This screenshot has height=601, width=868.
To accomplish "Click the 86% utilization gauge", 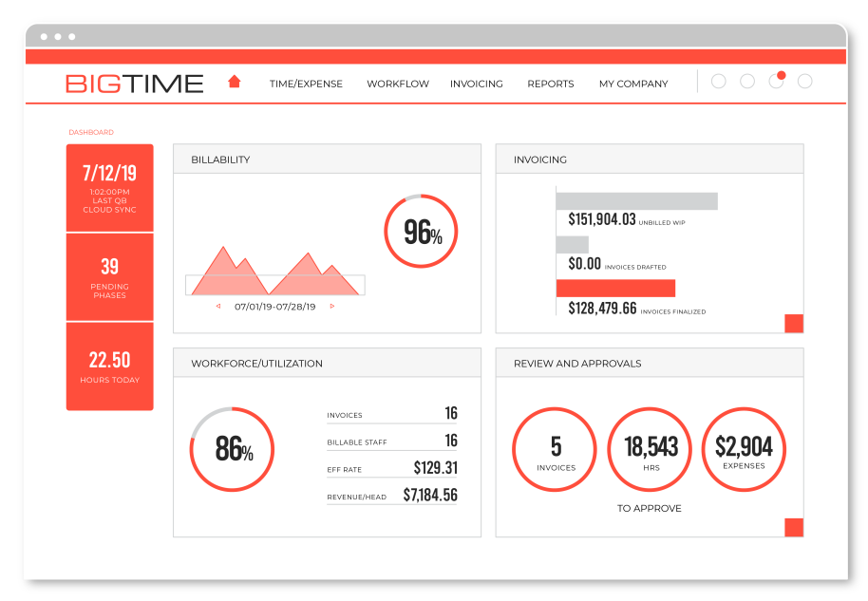I will pyautogui.click(x=232, y=449).
